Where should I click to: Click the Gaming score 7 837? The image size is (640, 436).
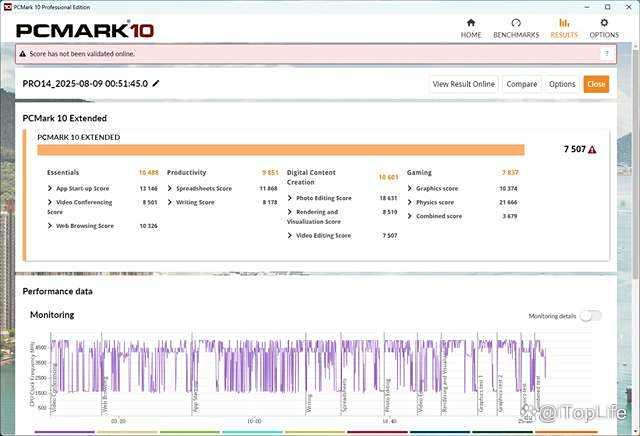(x=510, y=172)
